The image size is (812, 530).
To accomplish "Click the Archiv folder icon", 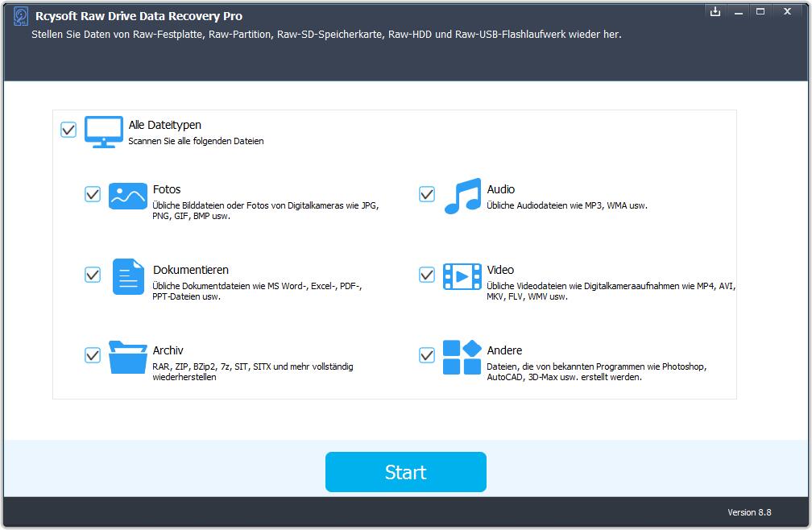I will coord(128,357).
